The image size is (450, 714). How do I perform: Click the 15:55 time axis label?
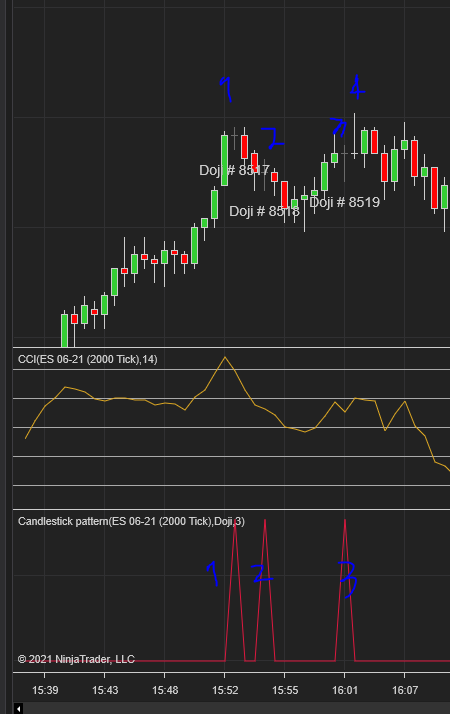[x=285, y=690]
